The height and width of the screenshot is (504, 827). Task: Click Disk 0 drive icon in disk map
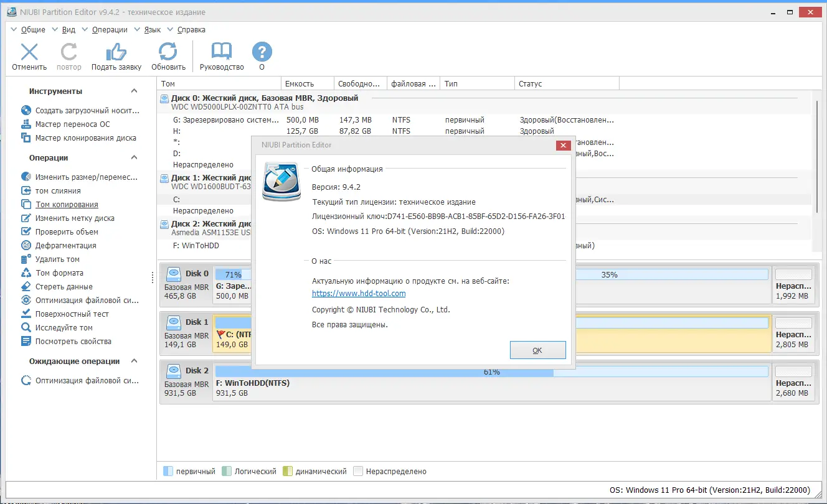click(174, 274)
